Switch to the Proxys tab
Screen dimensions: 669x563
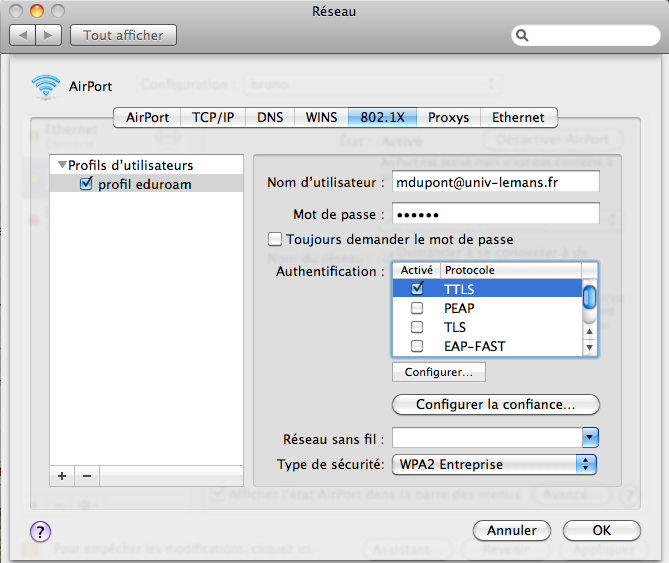pos(448,117)
